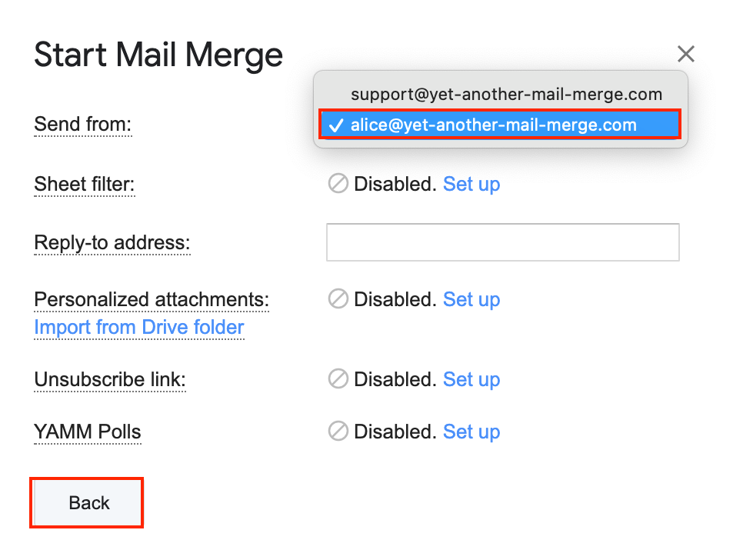Set up the Unsubscribe link
This screenshot has height=560, width=743.
[x=471, y=379]
